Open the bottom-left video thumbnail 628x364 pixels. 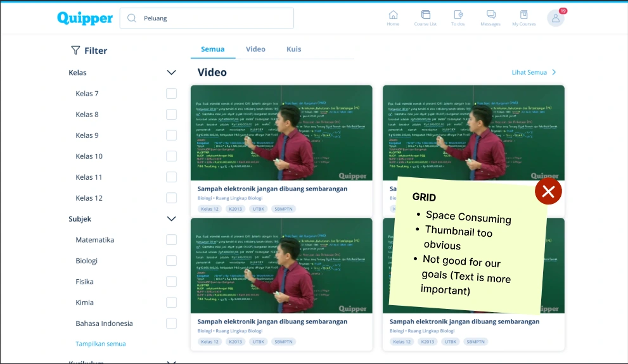[281, 266]
